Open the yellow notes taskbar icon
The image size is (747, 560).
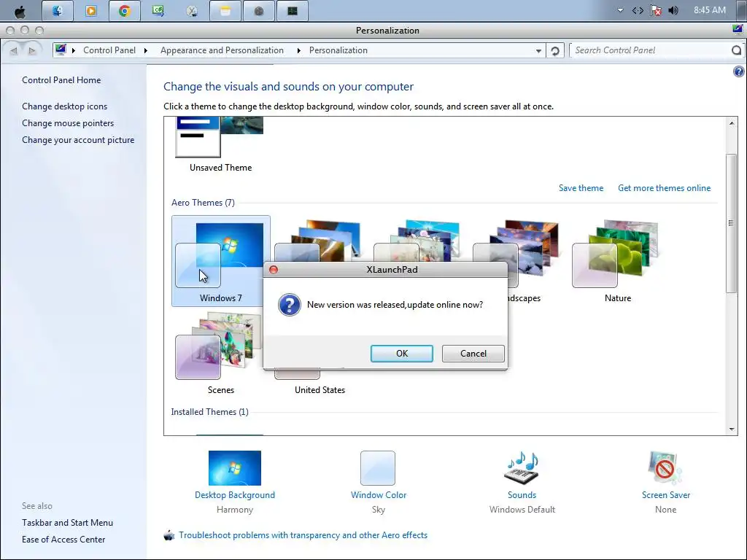[x=225, y=11]
